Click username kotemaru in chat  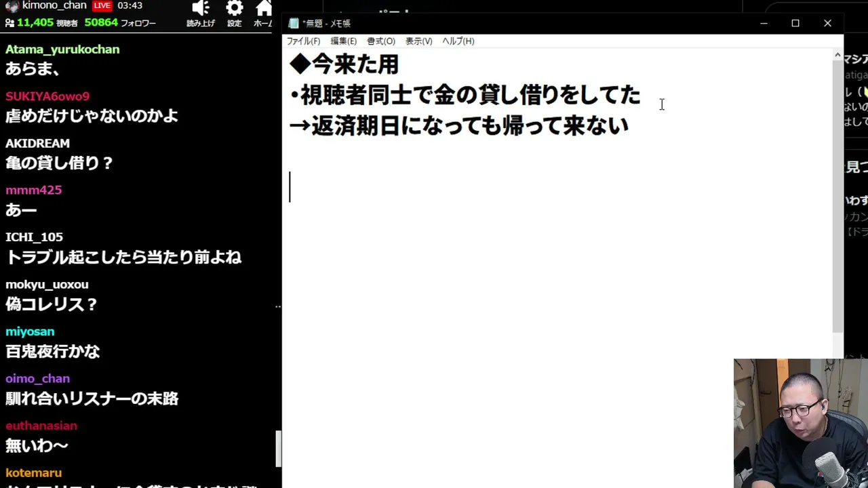[33, 472]
